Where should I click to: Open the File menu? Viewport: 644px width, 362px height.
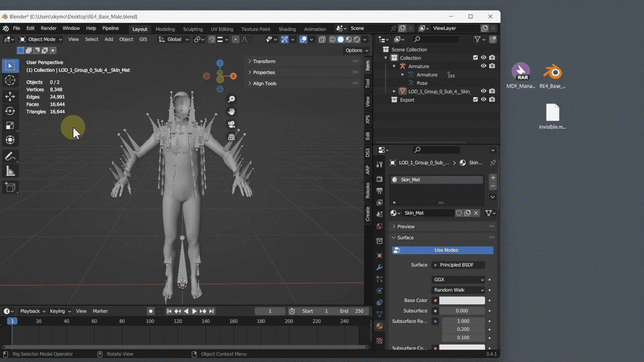(x=17, y=29)
